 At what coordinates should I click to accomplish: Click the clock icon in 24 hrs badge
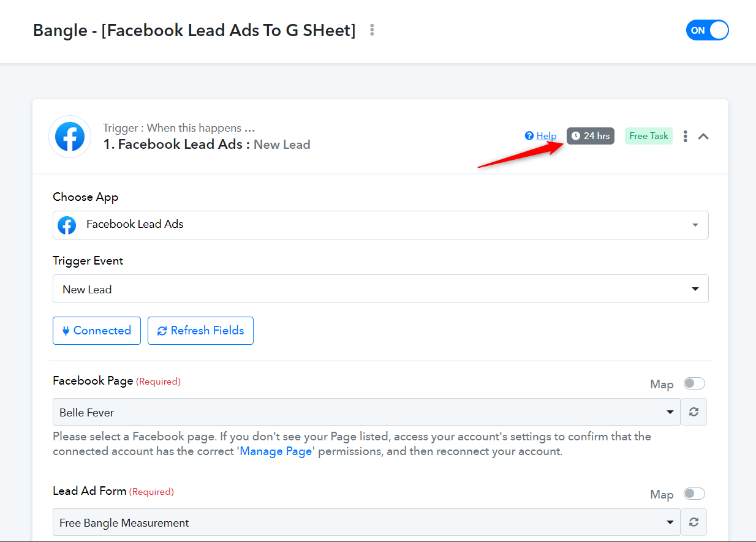tap(575, 136)
